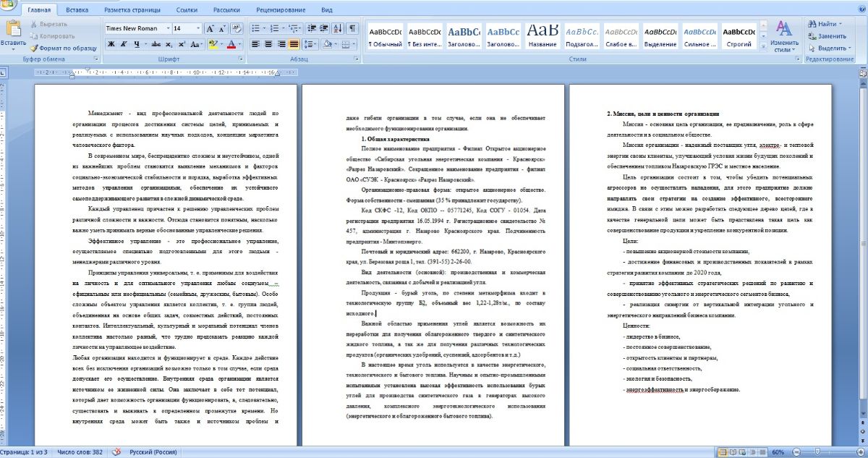Viewport: 868px width, 458px height.
Task: Apply the Название style from gallery
Action: click(x=542, y=36)
